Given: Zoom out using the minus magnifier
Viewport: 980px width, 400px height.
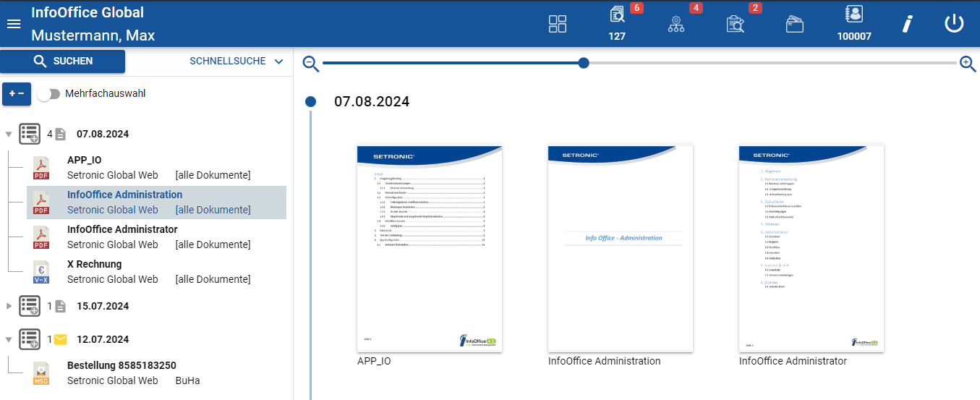Looking at the screenshot, I should (x=311, y=64).
